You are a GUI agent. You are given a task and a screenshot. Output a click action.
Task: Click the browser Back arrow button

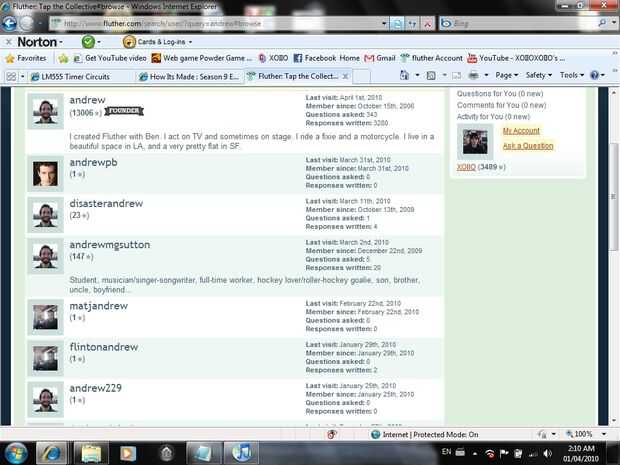(x=9, y=23)
